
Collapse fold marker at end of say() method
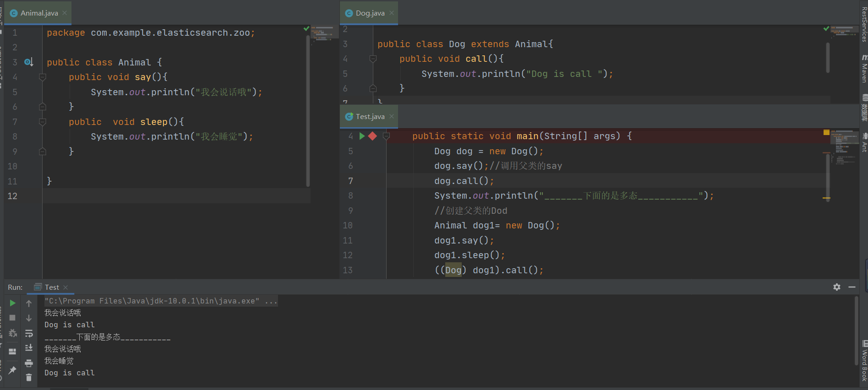coord(43,107)
